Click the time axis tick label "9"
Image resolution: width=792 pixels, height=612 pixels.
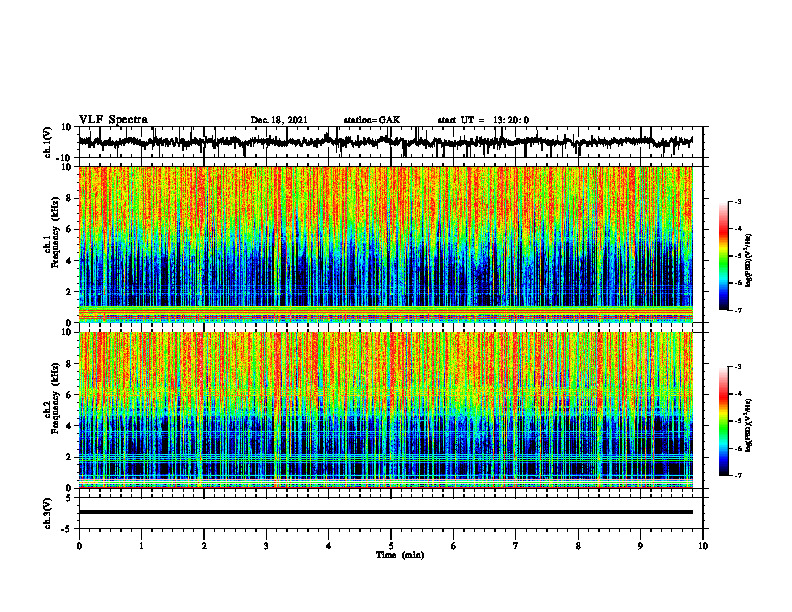tap(640, 546)
